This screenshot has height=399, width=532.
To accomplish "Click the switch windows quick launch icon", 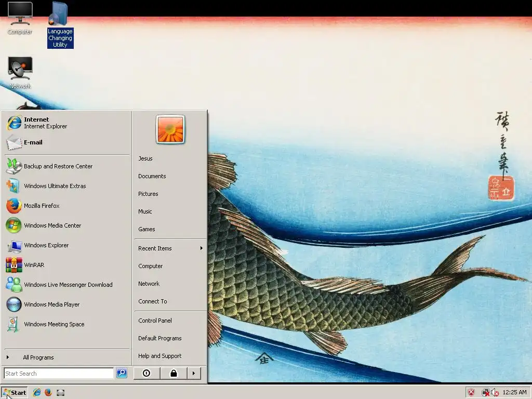I will [x=60, y=393].
